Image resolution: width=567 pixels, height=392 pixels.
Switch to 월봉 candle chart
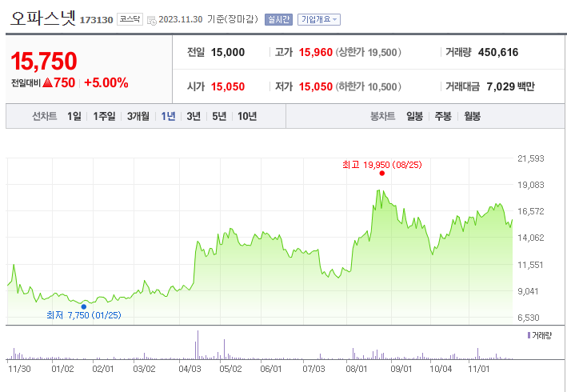(x=473, y=116)
